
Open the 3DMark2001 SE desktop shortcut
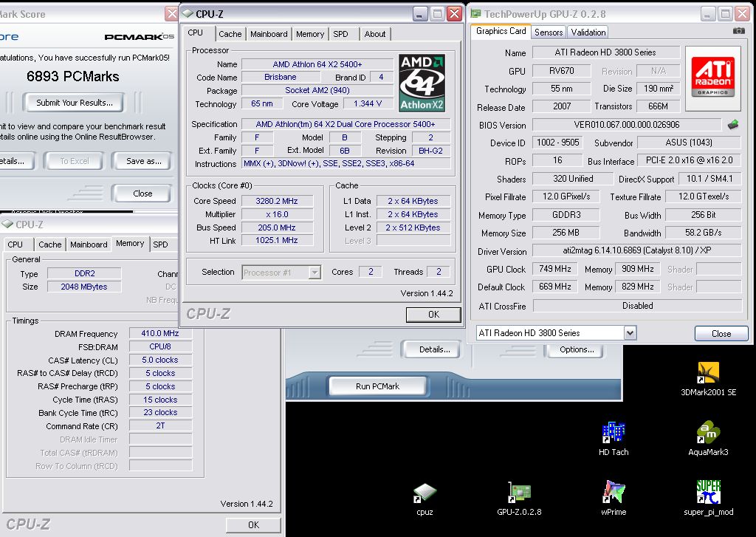(708, 379)
